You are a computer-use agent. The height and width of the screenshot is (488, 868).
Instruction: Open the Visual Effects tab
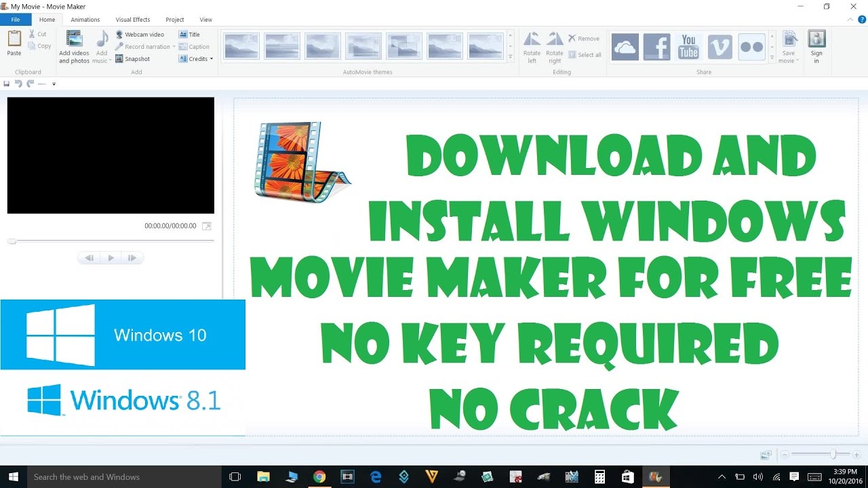[x=133, y=20]
